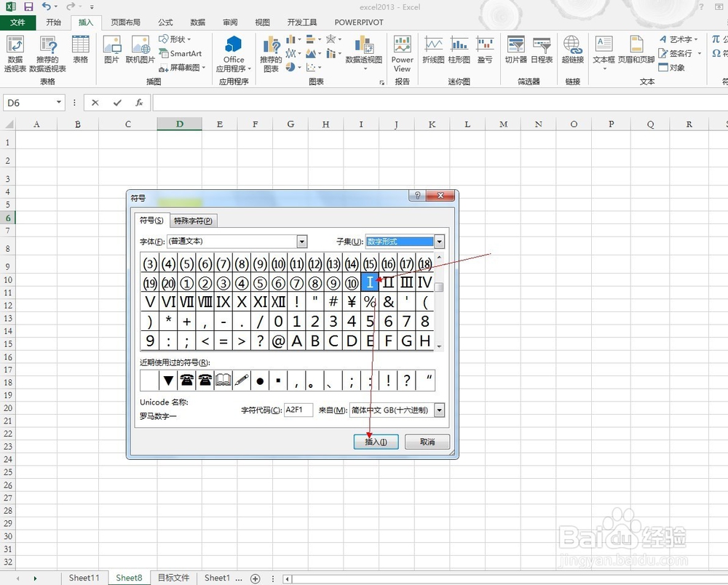Open the column chart dropdown
Viewport: 728px width, 585px height.
[293, 39]
